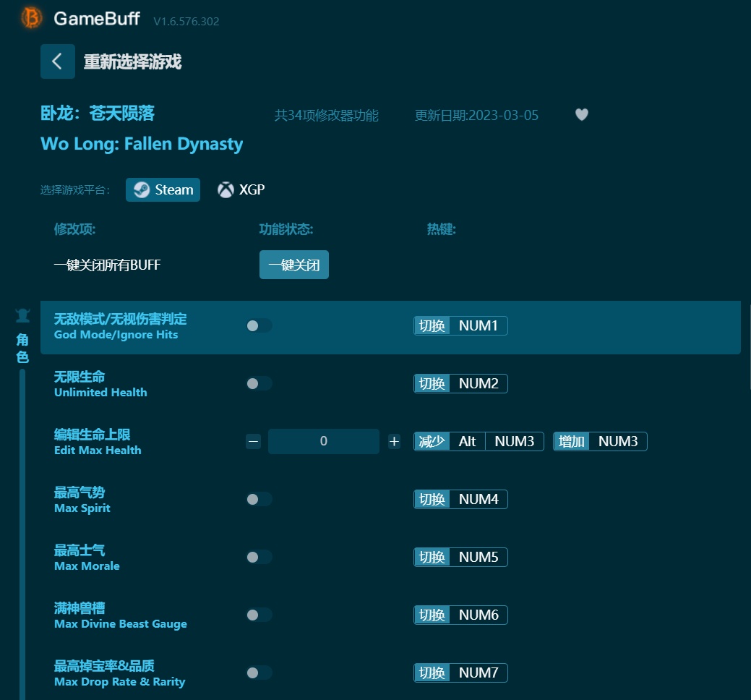Click the 卧龙：苍天陨落 game name

tap(98, 113)
